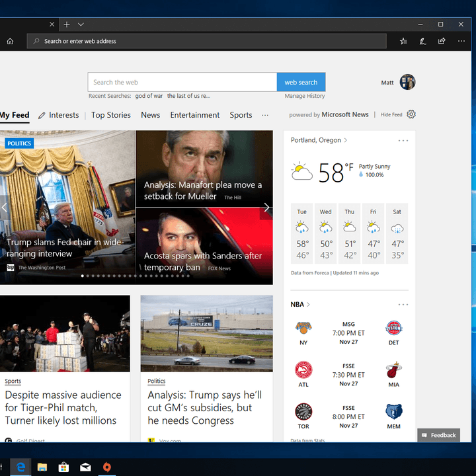This screenshot has width=476, height=476.
Task: Select recent search 'god of war'
Action: click(x=149, y=96)
